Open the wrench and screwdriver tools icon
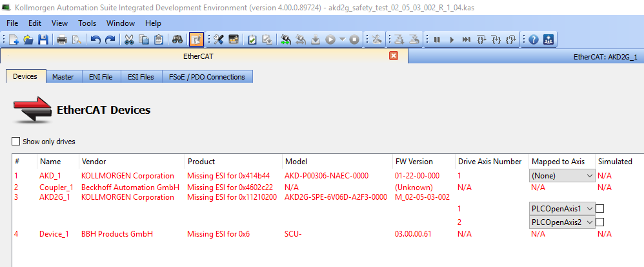 tap(219, 39)
